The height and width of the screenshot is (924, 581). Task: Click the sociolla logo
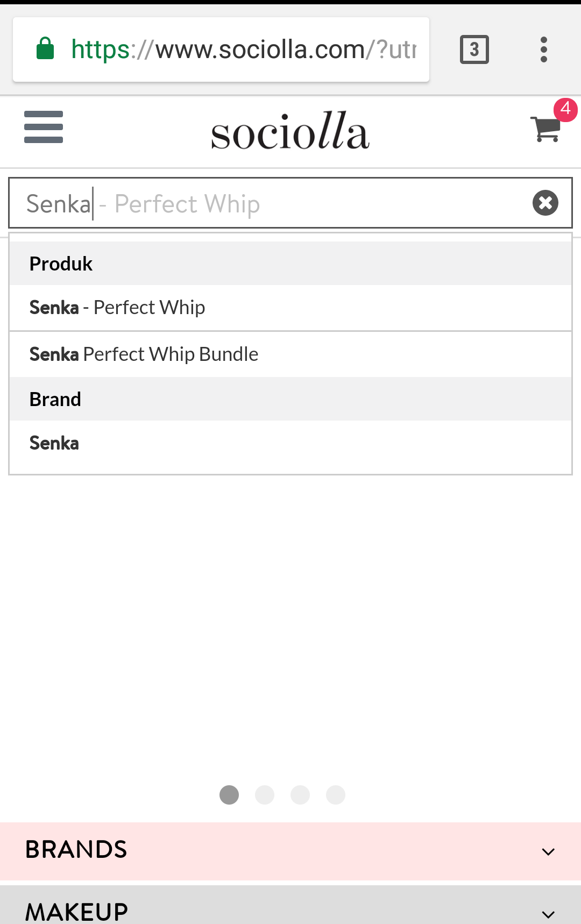pos(290,131)
